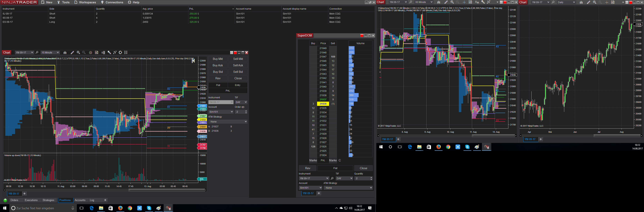Viewport: 644px width, 212px height.
Task: Sort positions by PnL column header
Action: 211,9
